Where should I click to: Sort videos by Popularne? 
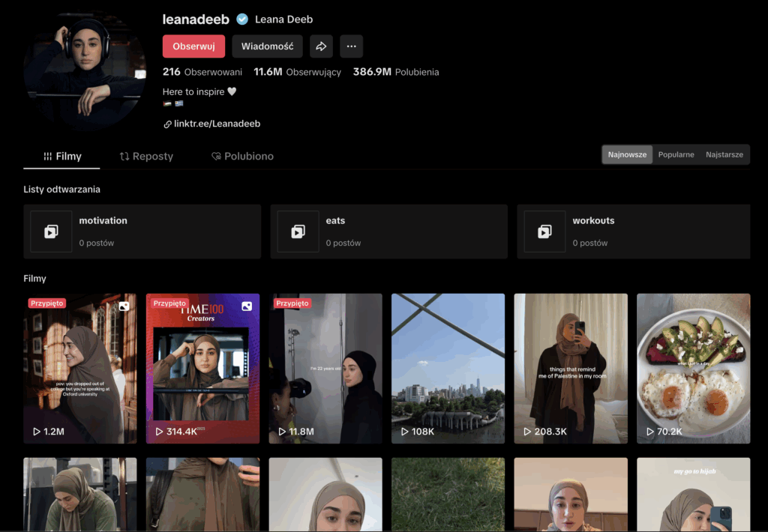[x=676, y=154]
